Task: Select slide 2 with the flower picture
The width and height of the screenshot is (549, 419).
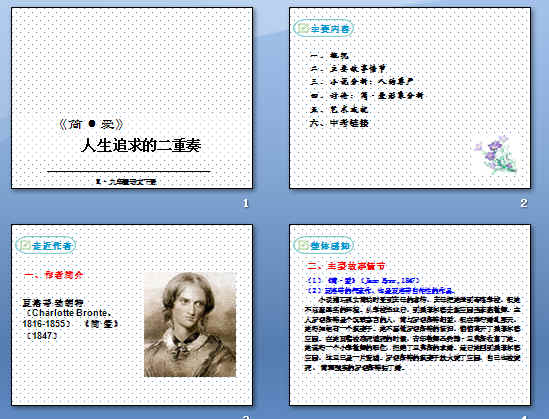Action: click(x=410, y=98)
